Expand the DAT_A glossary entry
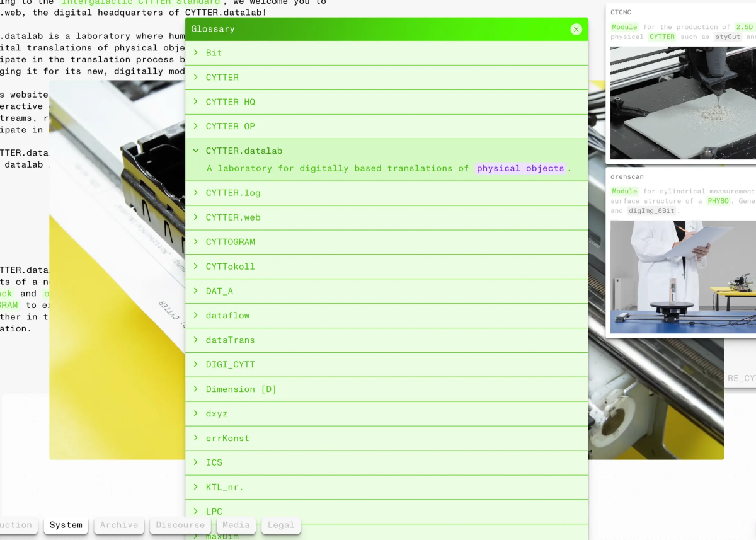Image resolution: width=756 pixels, height=540 pixels. coord(387,291)
